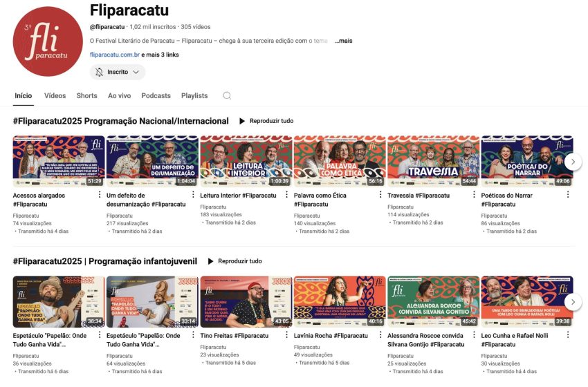Open the Leo Cunha e Rafael Nolli thumbnail
This screenshot has width=588, height=387.
point(527,301)
